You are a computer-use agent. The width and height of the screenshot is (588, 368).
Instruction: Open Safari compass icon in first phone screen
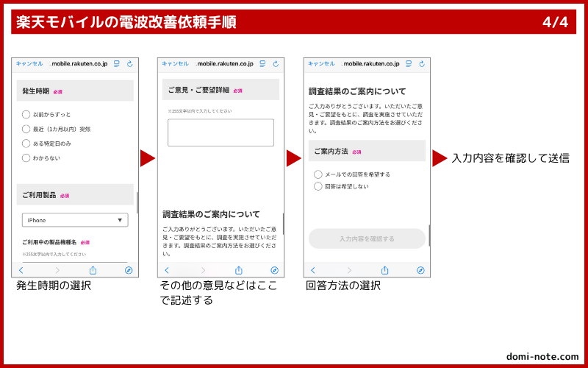(129, 270)
